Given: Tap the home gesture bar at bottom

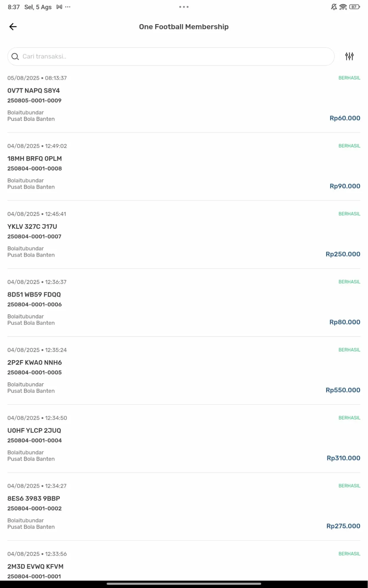Looking at the screenshot, I should pos(184,584).
